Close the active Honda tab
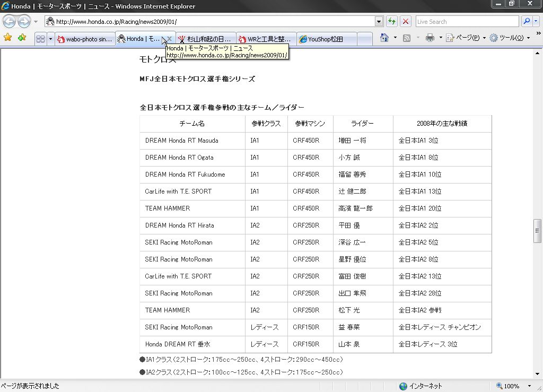 [169, 39]
